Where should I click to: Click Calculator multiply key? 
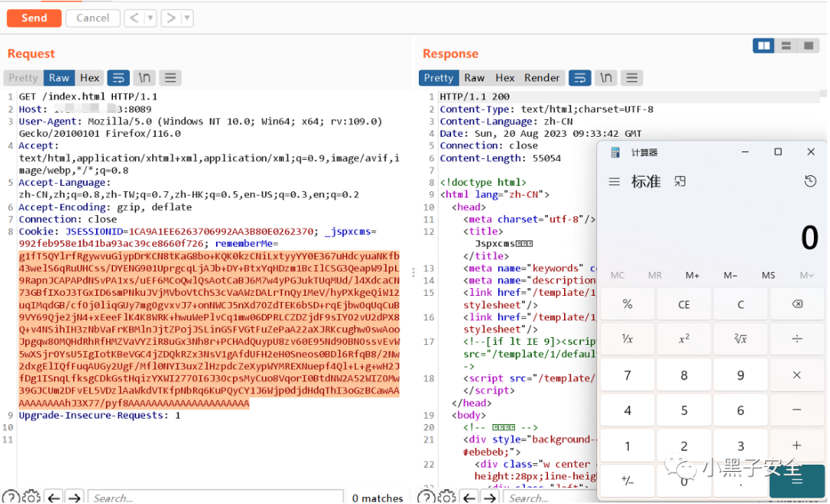click(x=797, y=376)
